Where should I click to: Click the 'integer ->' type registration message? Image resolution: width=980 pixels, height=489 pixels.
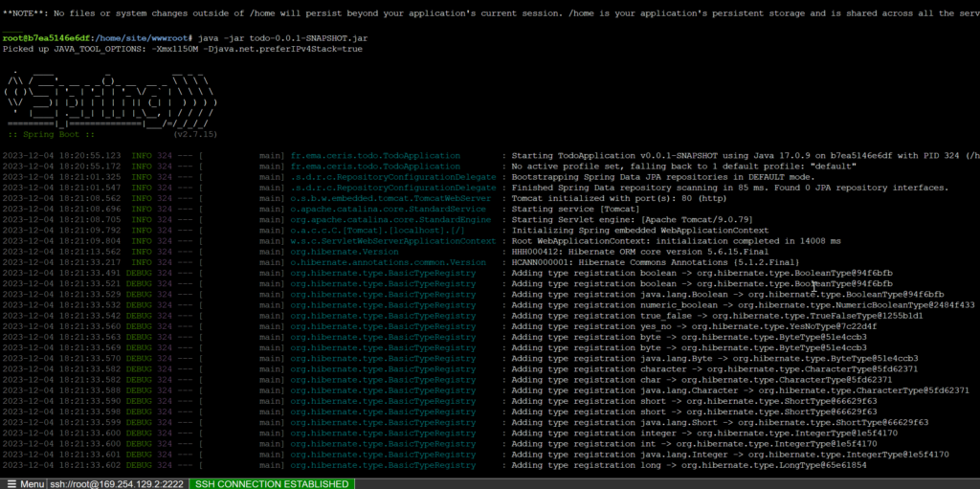(x=703, y=433)
